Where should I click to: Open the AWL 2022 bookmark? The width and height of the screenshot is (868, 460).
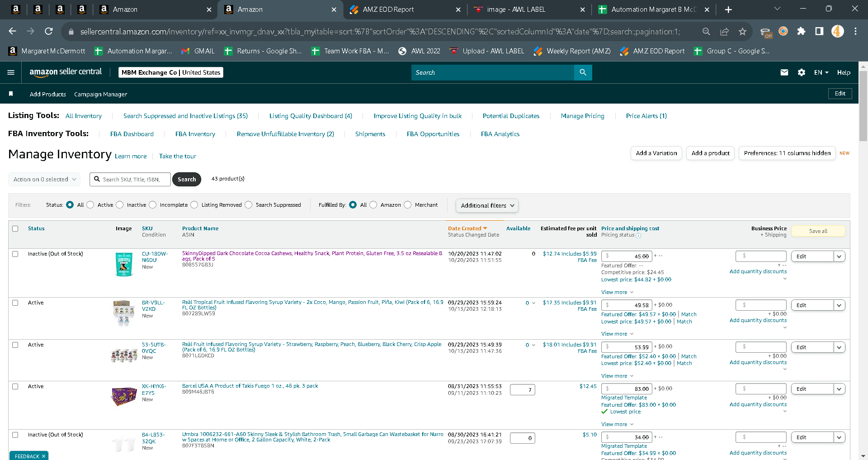(x=419, y=51)
